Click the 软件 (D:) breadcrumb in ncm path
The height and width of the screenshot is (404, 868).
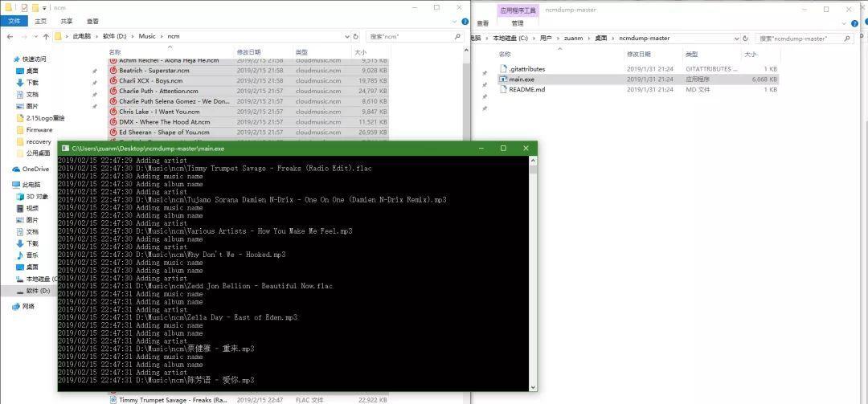tap(115, 36)
